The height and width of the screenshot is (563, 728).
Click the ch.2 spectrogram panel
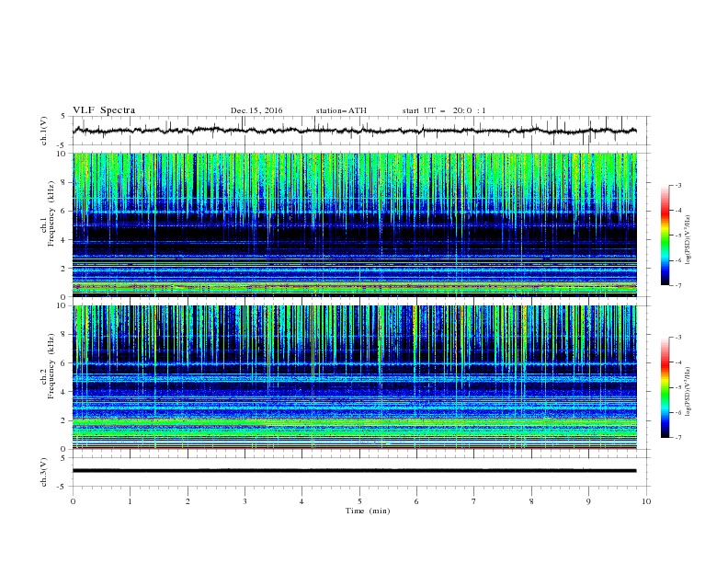pyautogui.click(x=355, y=377)
